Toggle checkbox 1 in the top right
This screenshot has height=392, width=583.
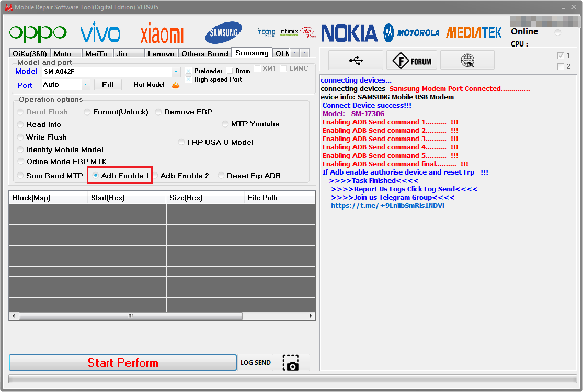[561, 56]
